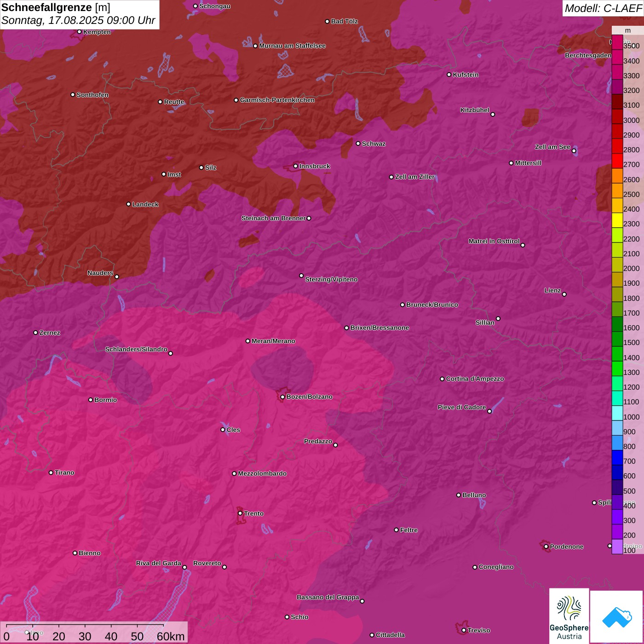644x644 pixels.
Task: Click the legend value '3000'
Action: tap(631, 120)
